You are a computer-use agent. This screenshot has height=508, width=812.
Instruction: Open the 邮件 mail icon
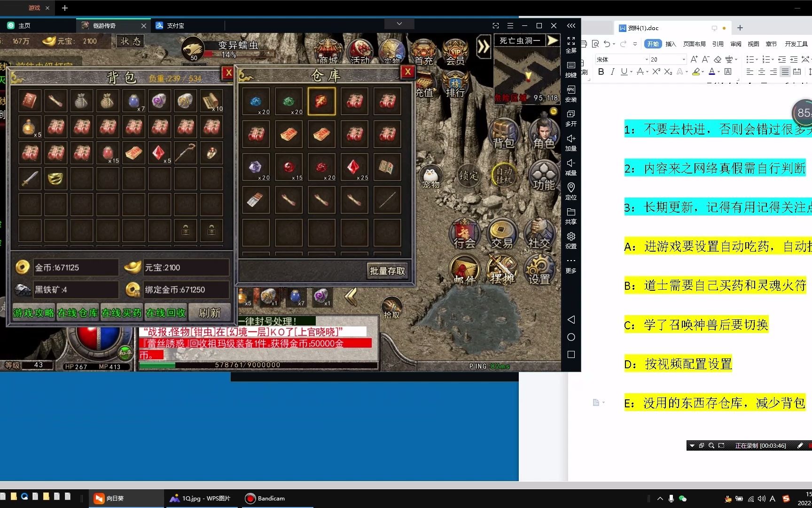coord(464,270)
